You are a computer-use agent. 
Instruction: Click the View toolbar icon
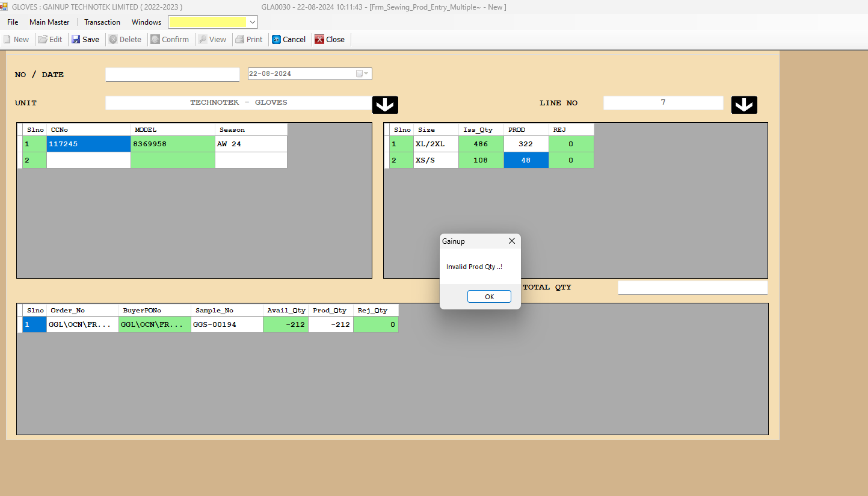point(203,40)
